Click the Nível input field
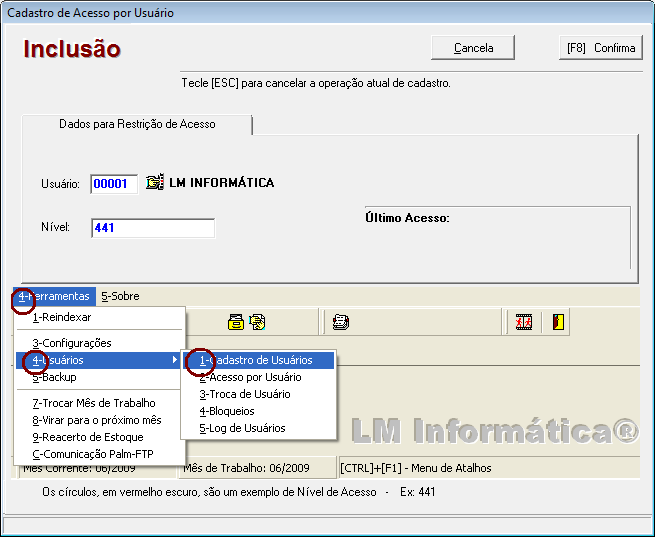 point(152,228)
